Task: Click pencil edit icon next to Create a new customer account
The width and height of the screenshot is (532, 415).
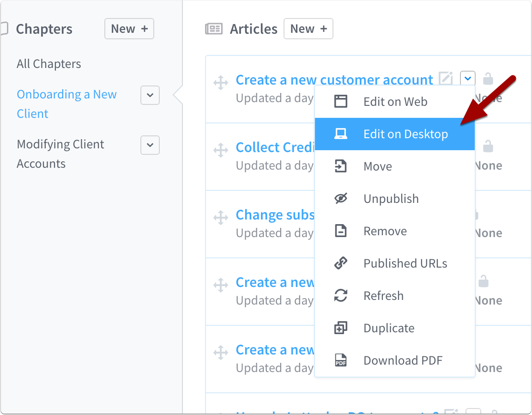Action: coord(446,79)
